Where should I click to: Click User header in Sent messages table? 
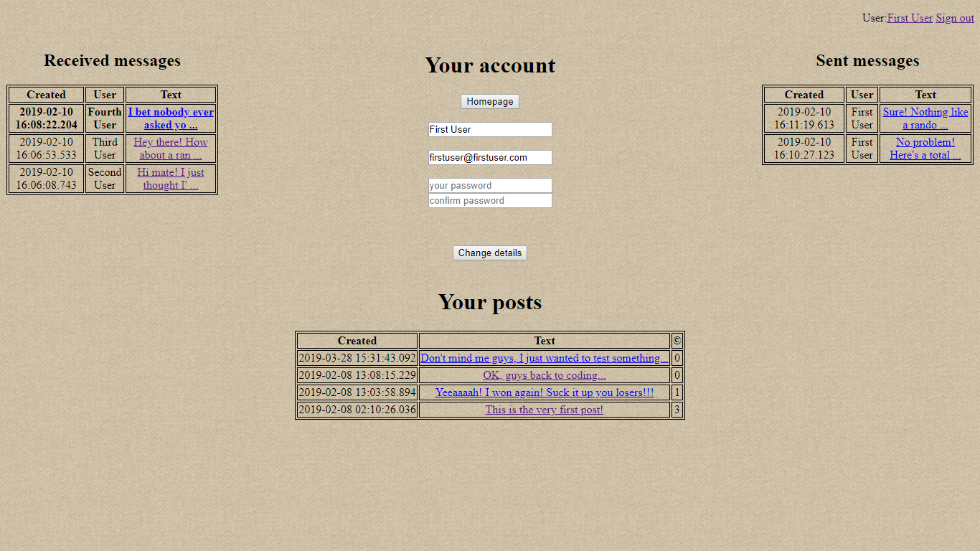pos(862,95)
